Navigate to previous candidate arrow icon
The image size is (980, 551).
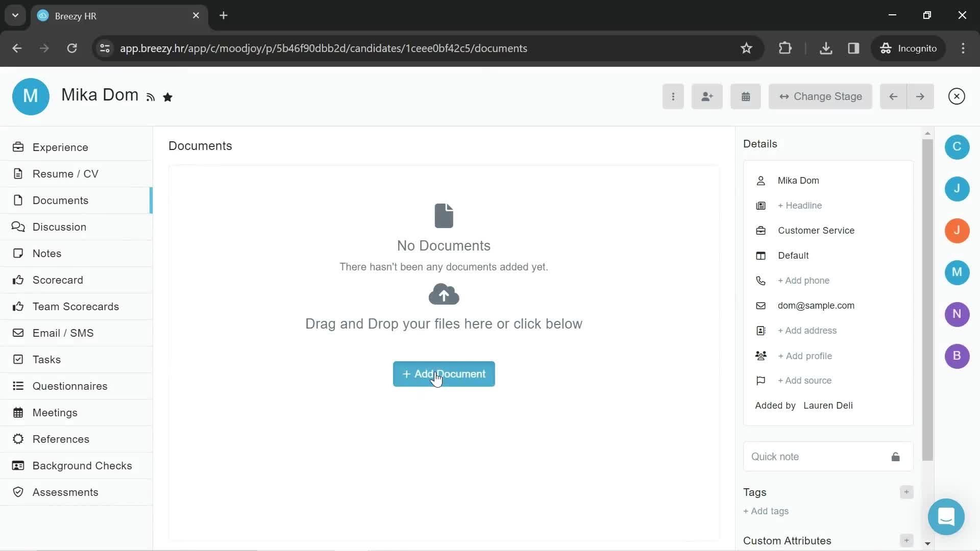pyautogui.click(x=893, y=96)
